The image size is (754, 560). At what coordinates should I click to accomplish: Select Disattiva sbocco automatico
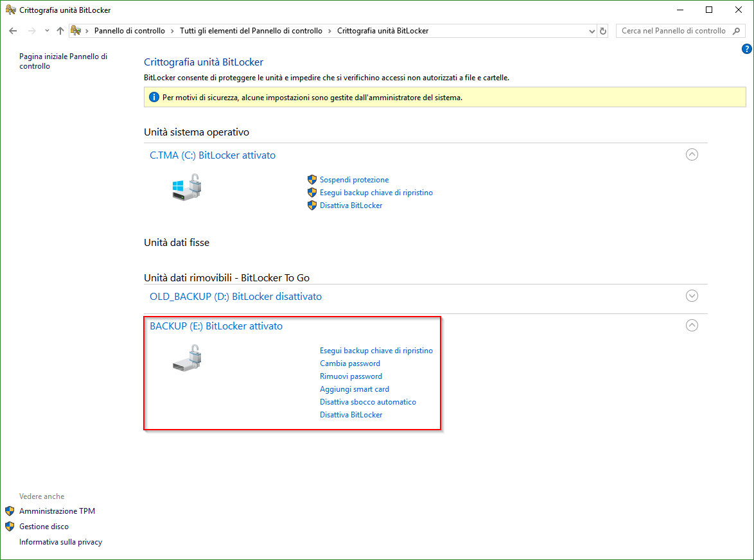click(x=368, y=402)
